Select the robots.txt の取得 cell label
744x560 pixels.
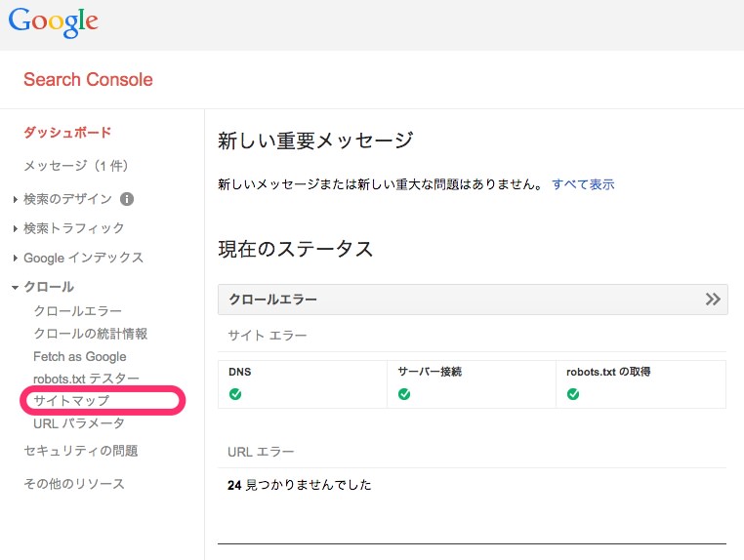click(x=608, y=372)
